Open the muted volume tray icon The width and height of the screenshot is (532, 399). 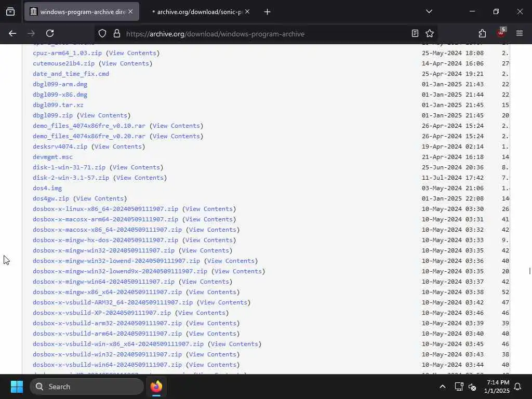point(472,387)
